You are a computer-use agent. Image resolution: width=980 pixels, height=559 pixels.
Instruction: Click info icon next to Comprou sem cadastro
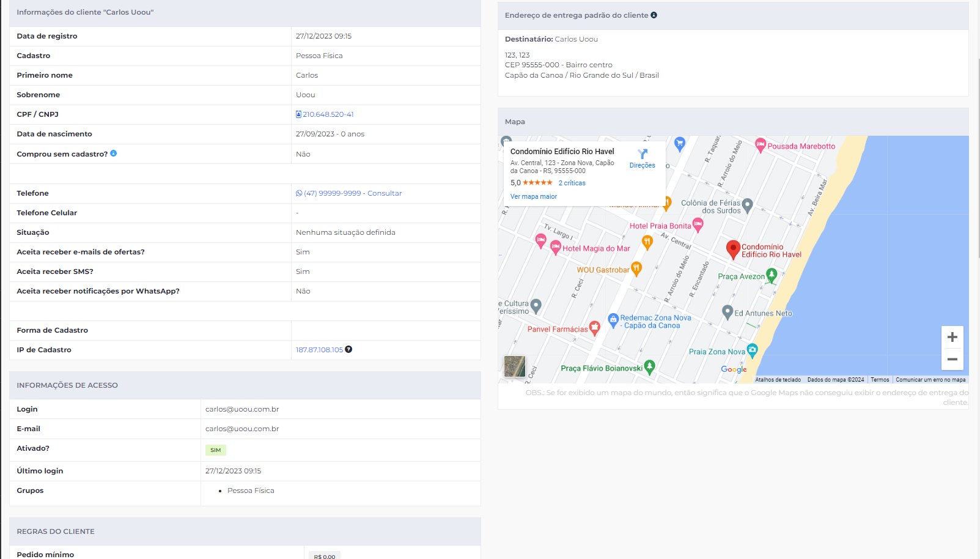113,154
